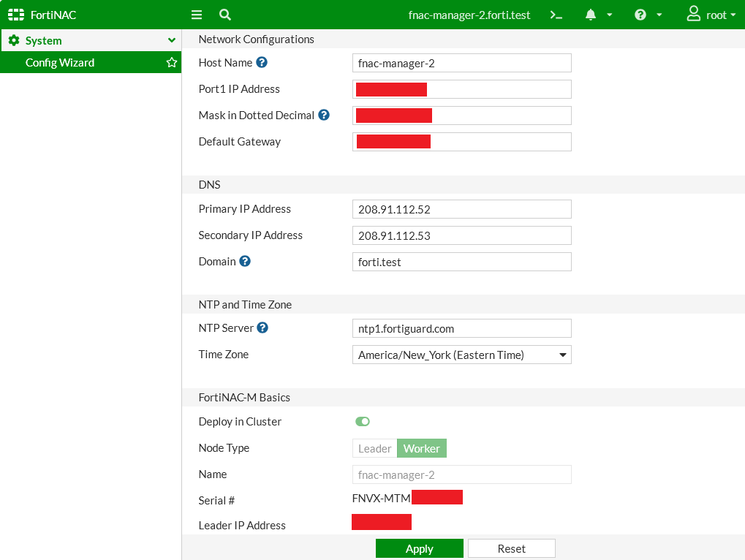Open the help question mark menu

pos(640,15)
